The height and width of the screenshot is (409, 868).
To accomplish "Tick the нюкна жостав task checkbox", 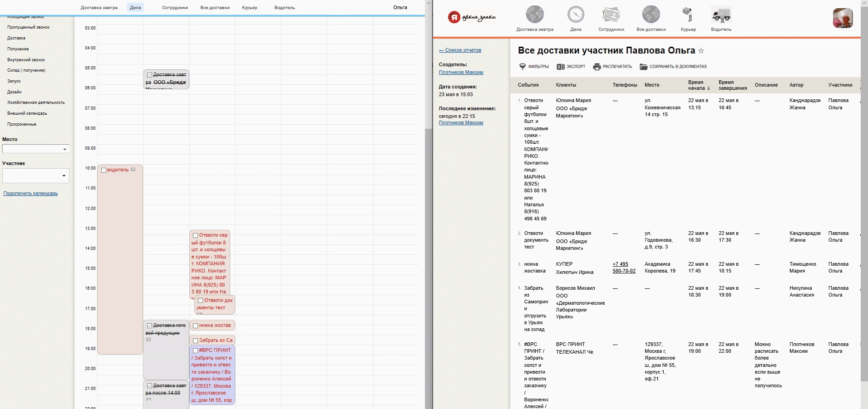I will click(195, 326).
